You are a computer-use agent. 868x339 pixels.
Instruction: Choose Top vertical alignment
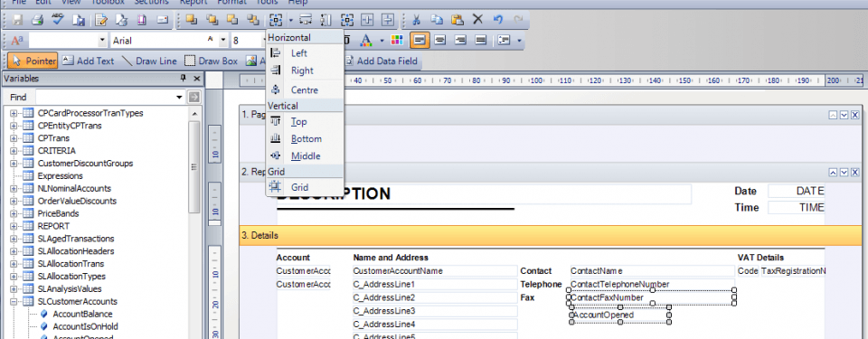click(305, 121)
